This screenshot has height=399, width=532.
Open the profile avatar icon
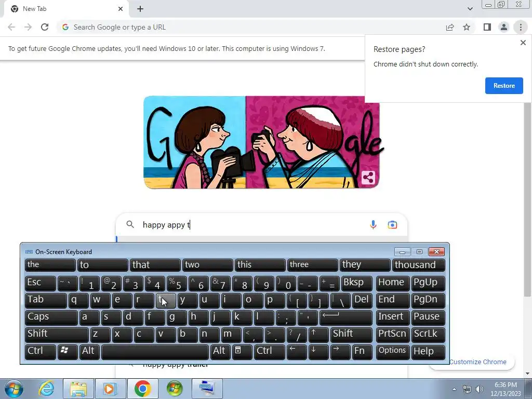pos(504,27)
